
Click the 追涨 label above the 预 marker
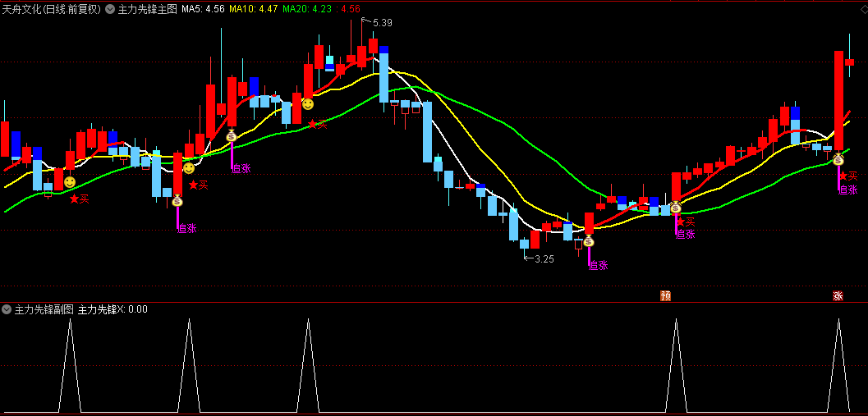coord(686,234)
